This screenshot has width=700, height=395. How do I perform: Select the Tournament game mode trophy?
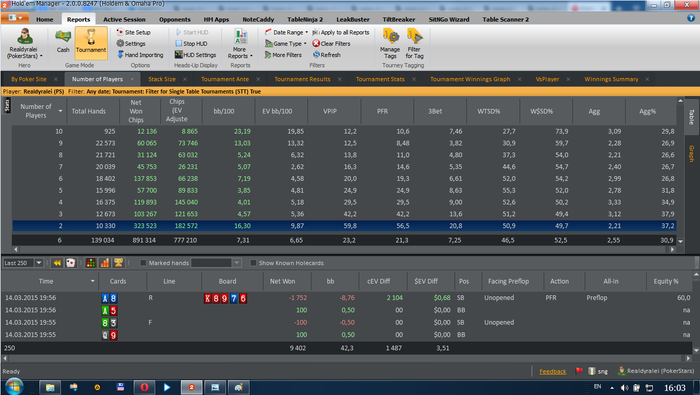click(91, 42)
